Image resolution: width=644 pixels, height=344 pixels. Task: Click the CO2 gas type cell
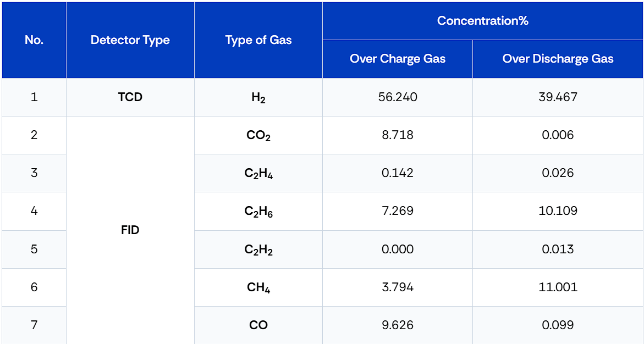pos(258,136)
